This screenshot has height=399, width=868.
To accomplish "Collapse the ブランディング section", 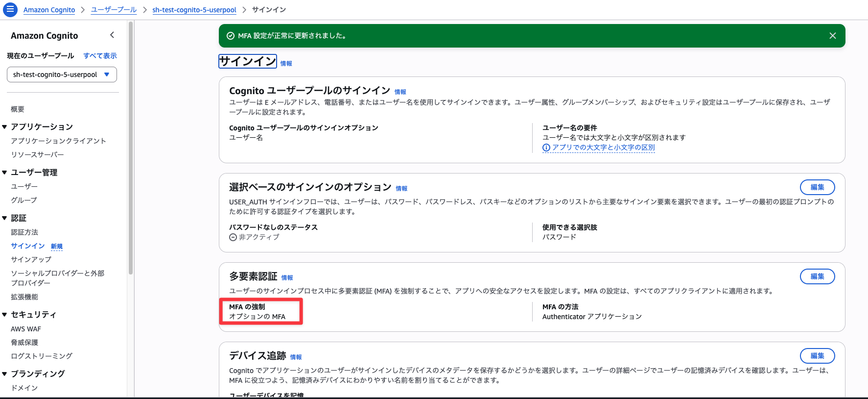I will click(x=4, y=374).
